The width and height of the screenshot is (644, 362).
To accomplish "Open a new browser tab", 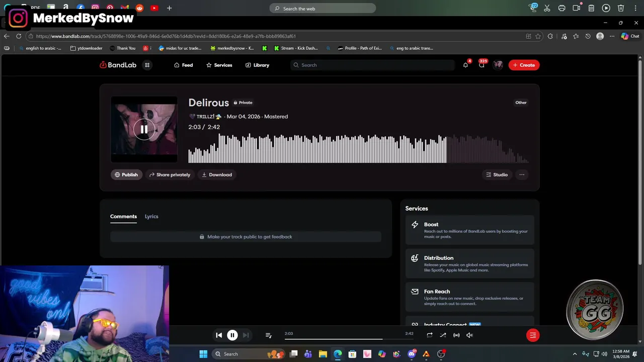I will [x=169, y=8].
